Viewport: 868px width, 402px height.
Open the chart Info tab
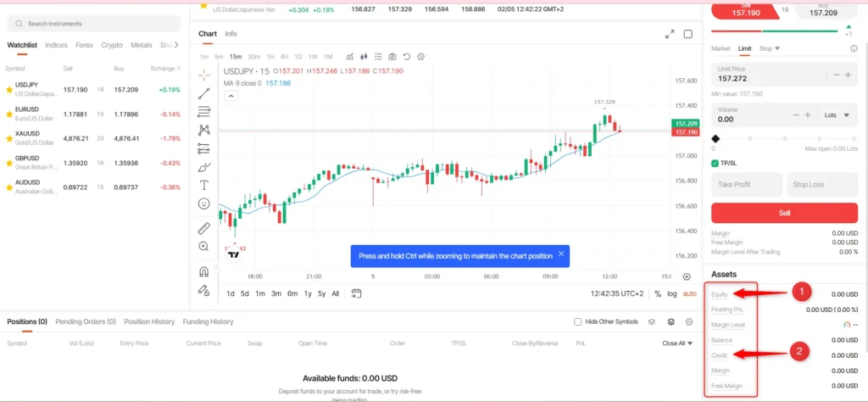[231, 34]
